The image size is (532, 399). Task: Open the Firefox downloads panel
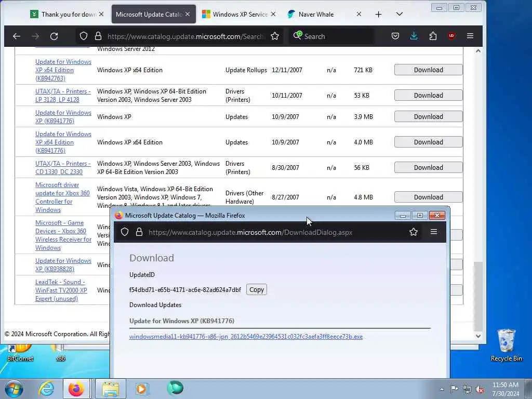pyautogui.click(x=414, y=36)
